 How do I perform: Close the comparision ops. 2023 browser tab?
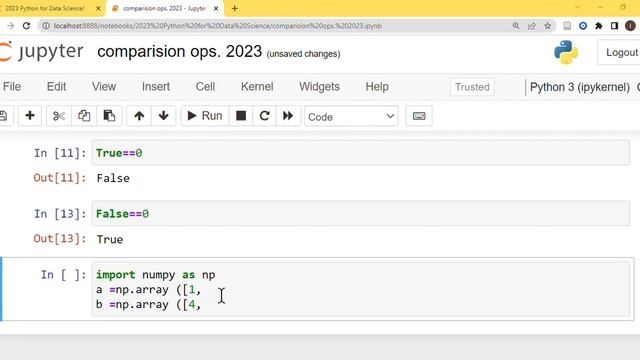(216, 8)
